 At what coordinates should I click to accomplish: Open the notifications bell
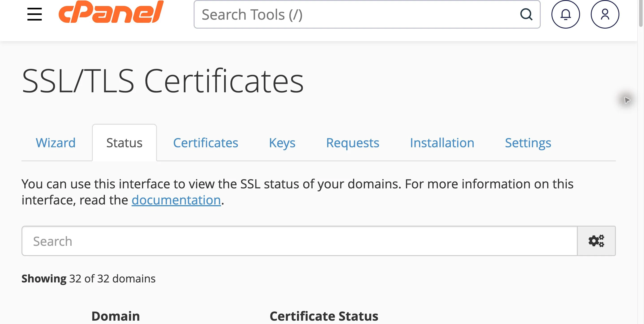tap(566, 14)
